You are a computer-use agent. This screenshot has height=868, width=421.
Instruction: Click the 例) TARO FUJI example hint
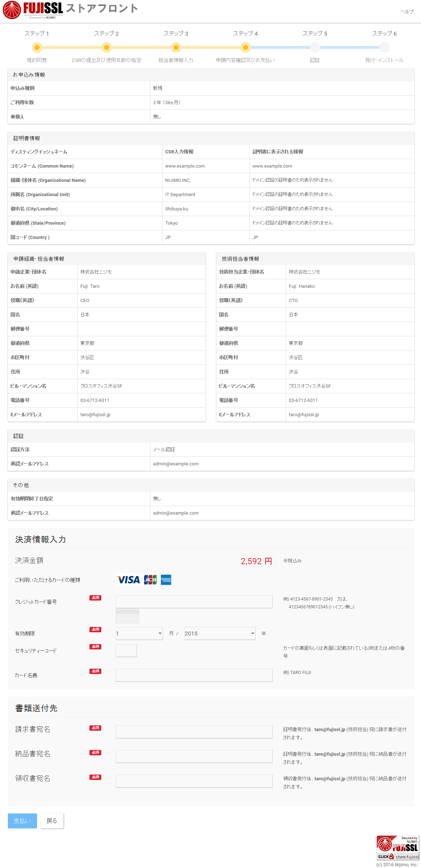coord(297,673)
